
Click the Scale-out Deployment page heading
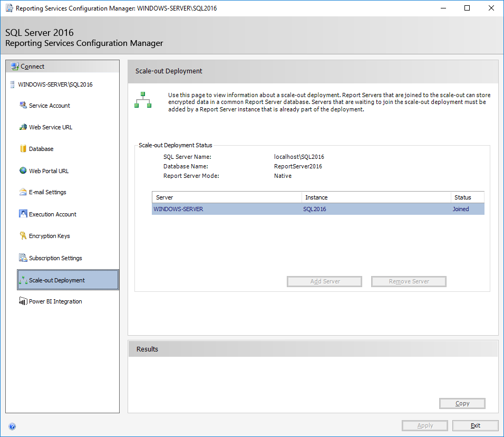point(169,71)
